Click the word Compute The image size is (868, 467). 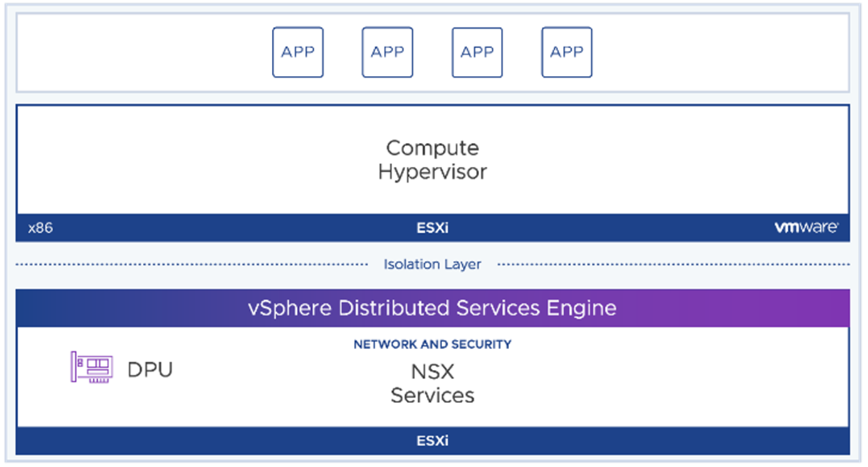coord(432,148)
